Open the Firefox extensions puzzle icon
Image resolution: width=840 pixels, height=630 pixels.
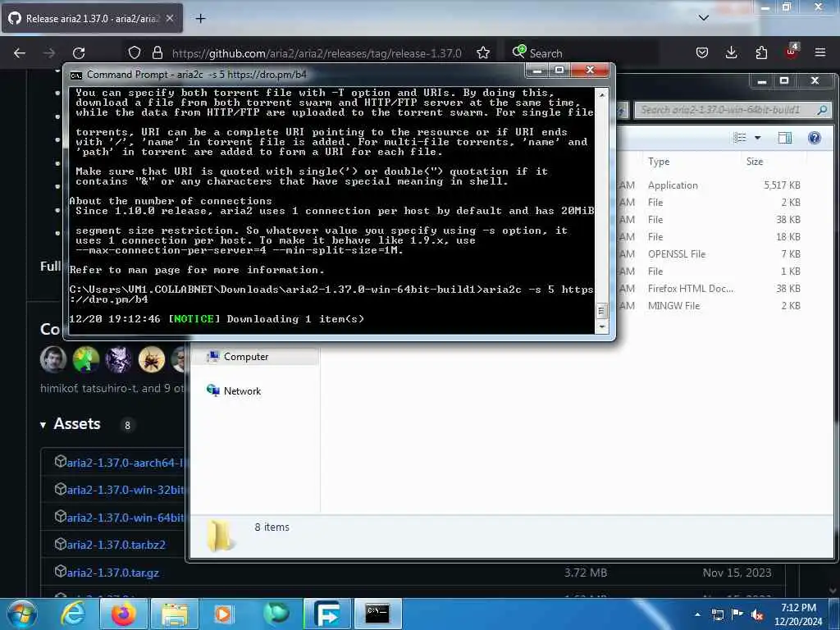[x=761, y=52]
